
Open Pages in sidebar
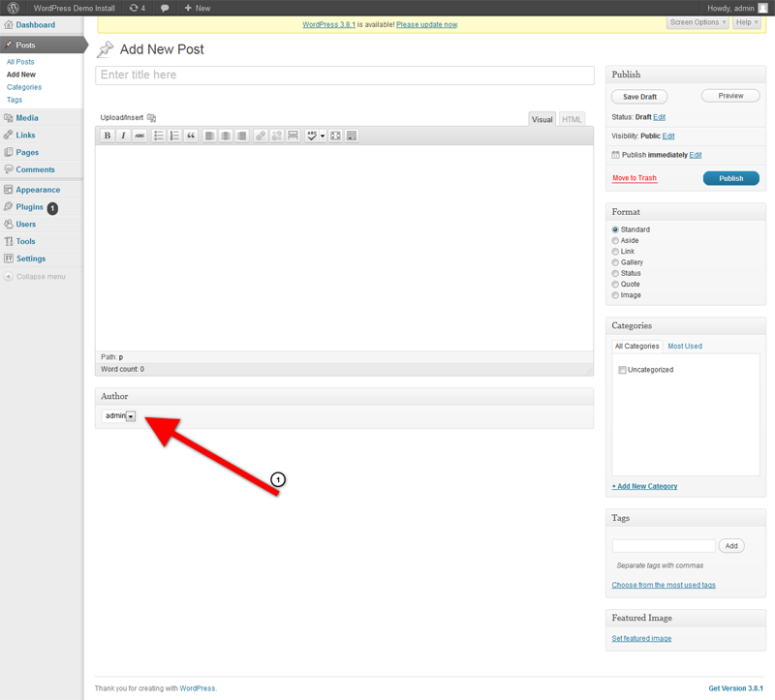tap(27, 152)
